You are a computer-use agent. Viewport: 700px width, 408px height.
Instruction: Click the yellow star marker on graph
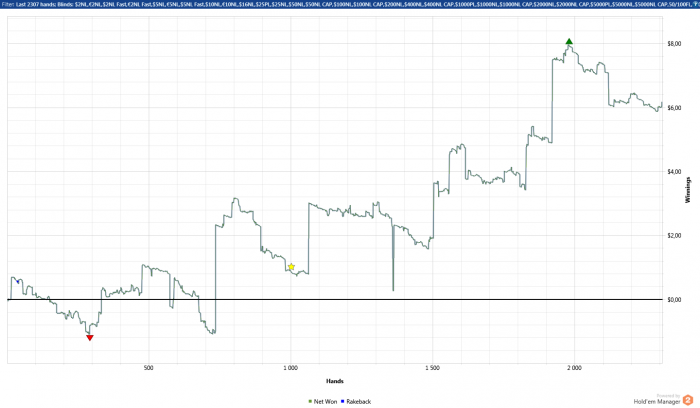291,267
